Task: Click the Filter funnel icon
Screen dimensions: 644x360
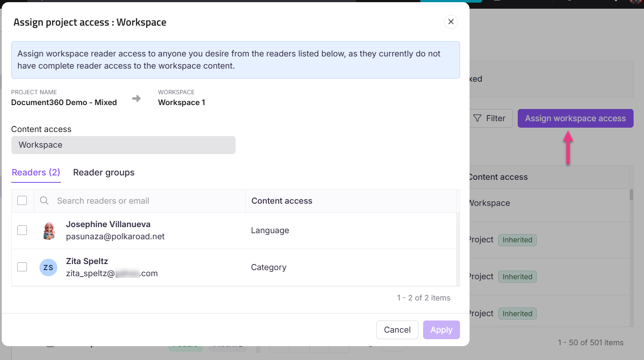Action: (x=477, y=118)
